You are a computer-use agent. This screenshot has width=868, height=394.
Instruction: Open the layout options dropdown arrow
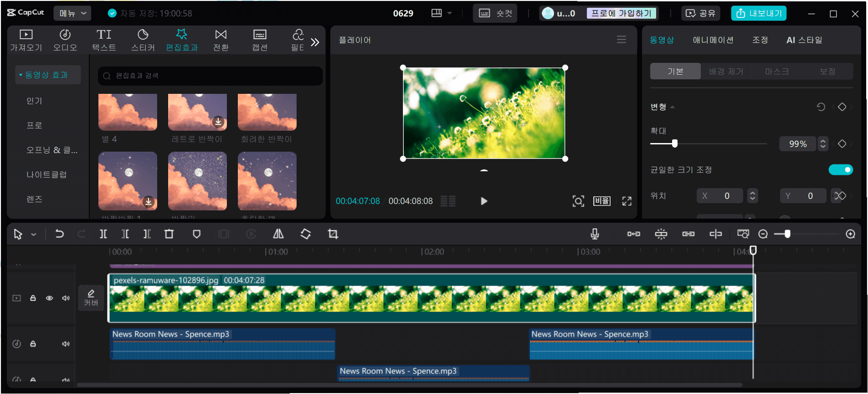(450, 13)
